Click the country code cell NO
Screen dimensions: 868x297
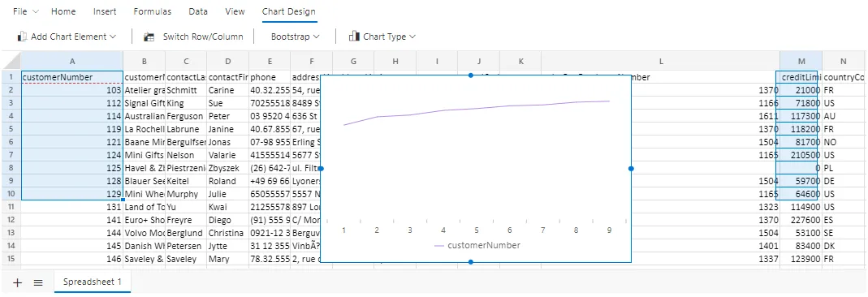pyautogui.click(x=843, y=142)
